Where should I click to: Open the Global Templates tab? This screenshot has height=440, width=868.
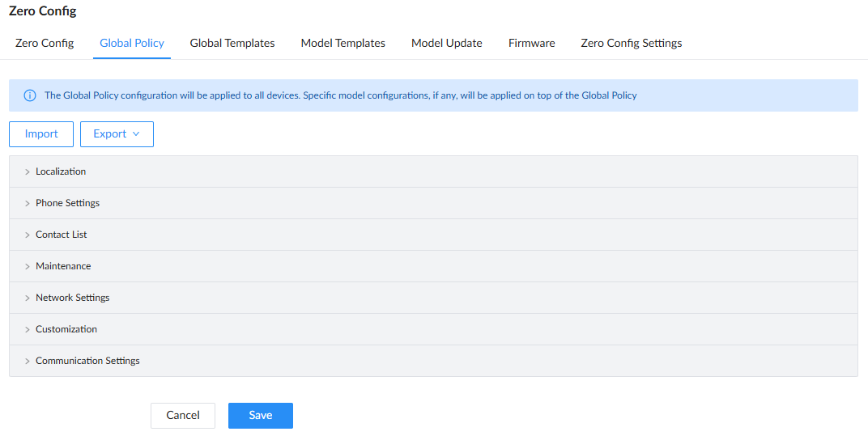coord(232,43)
